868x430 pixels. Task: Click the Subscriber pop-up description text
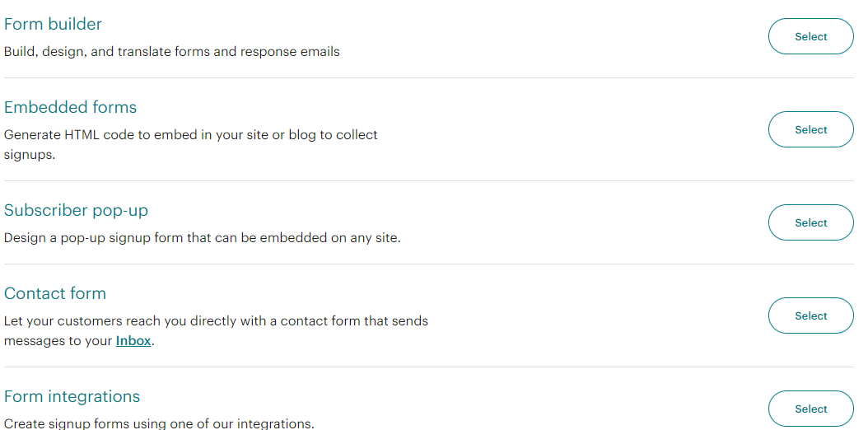pyautogui.click(x=202, y=238)
